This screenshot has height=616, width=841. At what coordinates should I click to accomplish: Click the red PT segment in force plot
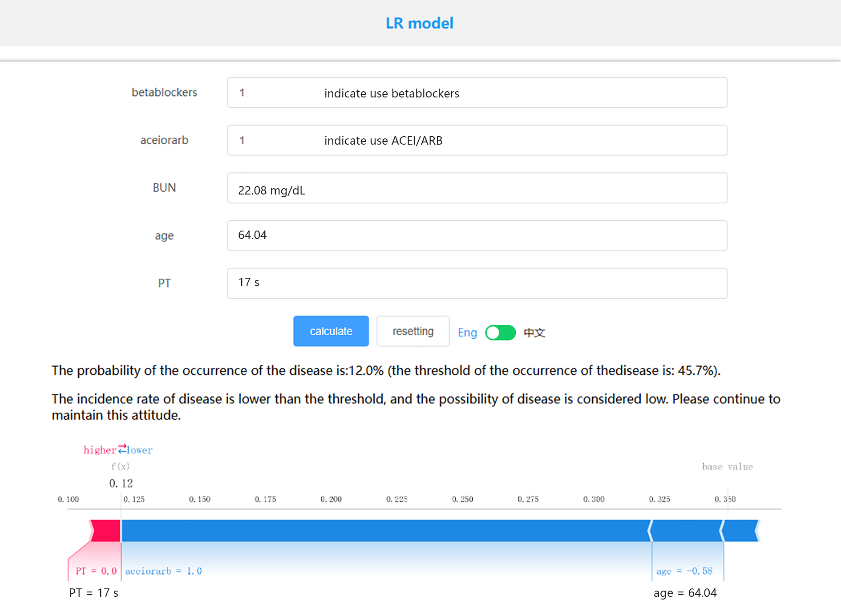click(105, 531)
